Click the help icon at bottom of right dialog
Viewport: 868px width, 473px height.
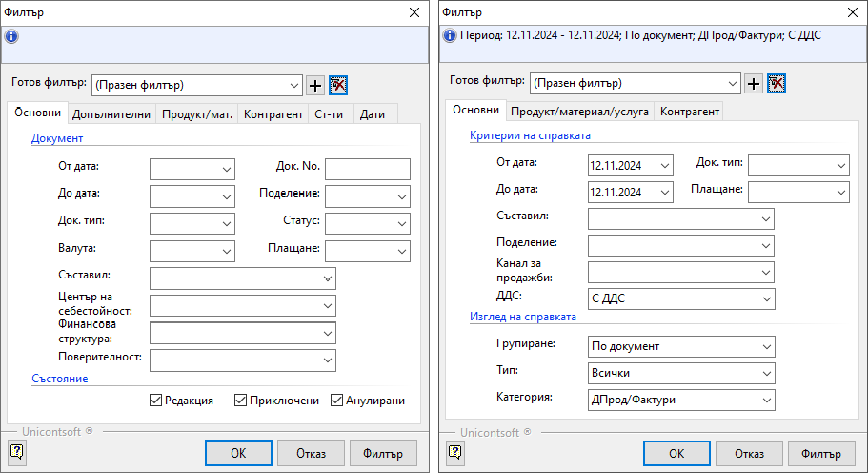455,452
